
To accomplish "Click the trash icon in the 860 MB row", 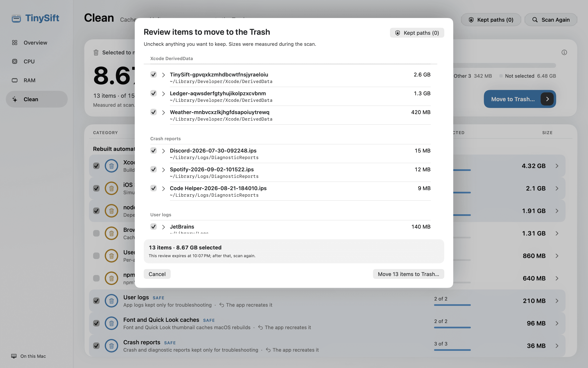I will point(111,256).
